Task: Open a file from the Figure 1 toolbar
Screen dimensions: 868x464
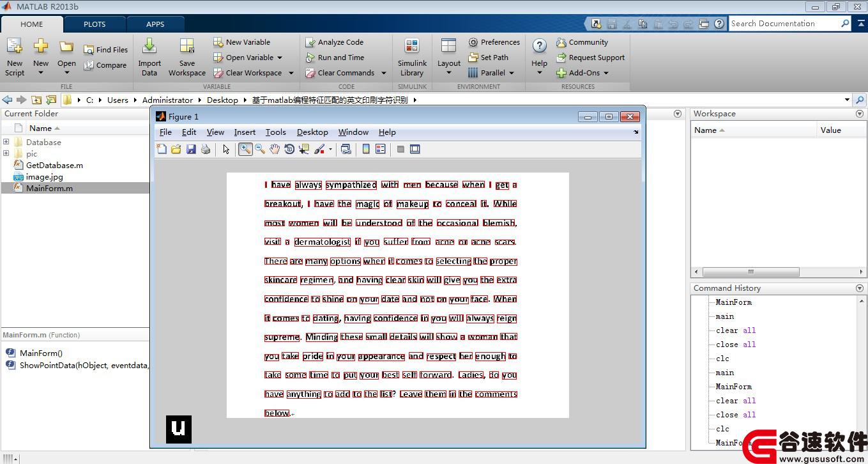Action: (176, 149)
